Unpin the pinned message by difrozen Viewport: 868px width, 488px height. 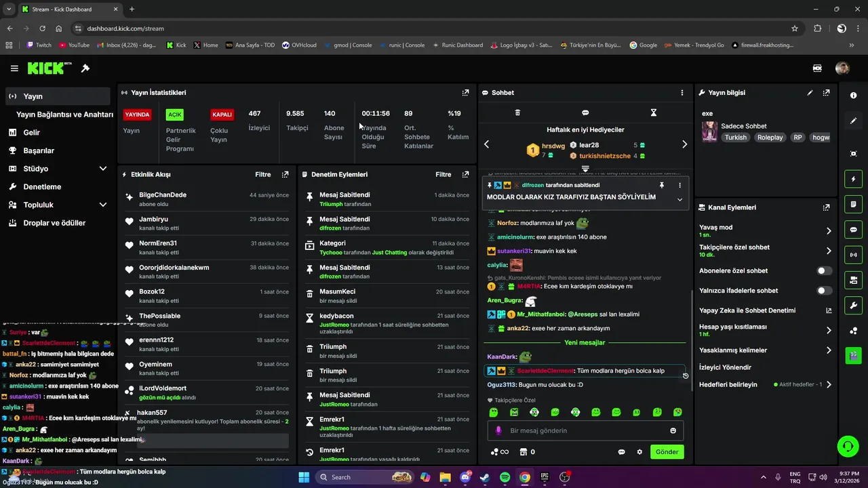tap(662, 185)
